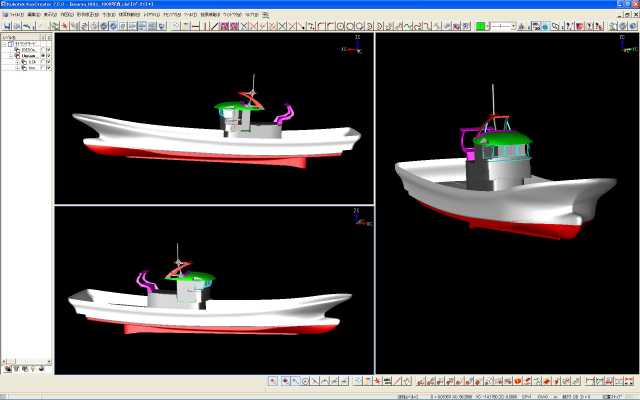Screen dimensions: 640x400
Task: Click the axis triad in the bottom-left viewport
Action: [x=357, y=216]
